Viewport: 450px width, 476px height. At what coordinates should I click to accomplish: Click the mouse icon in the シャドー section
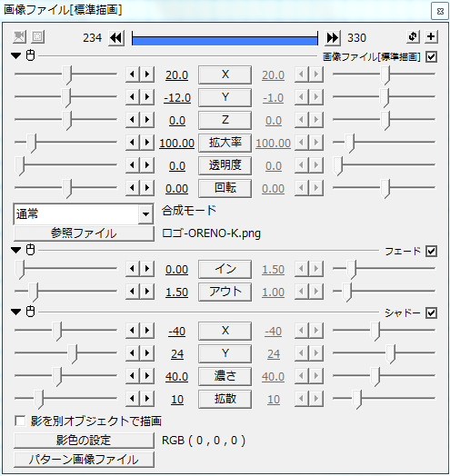30,312
